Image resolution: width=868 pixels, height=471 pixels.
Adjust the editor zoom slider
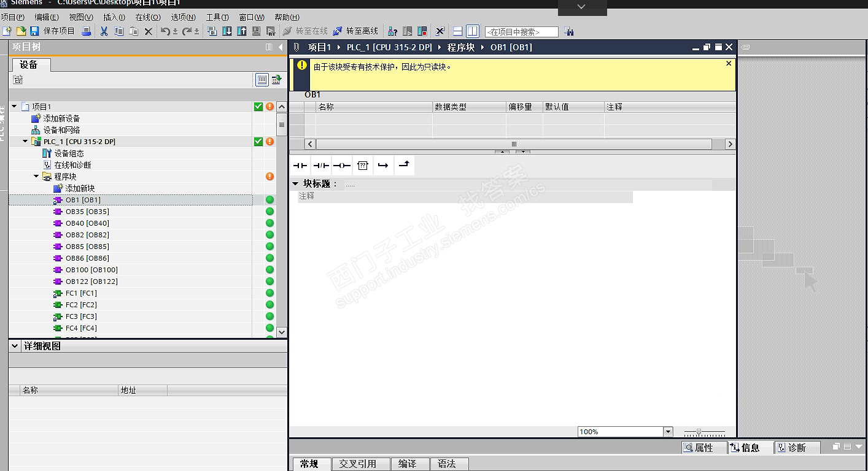click(705, 432)
